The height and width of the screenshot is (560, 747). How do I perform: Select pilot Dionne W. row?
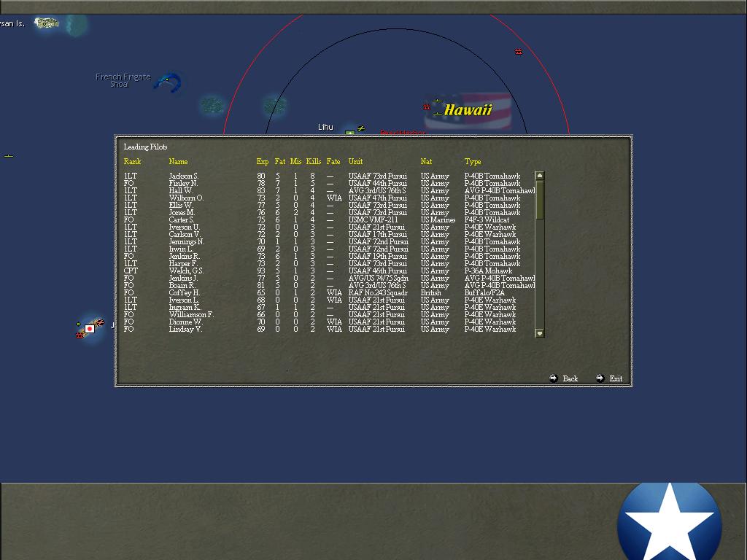329,322
